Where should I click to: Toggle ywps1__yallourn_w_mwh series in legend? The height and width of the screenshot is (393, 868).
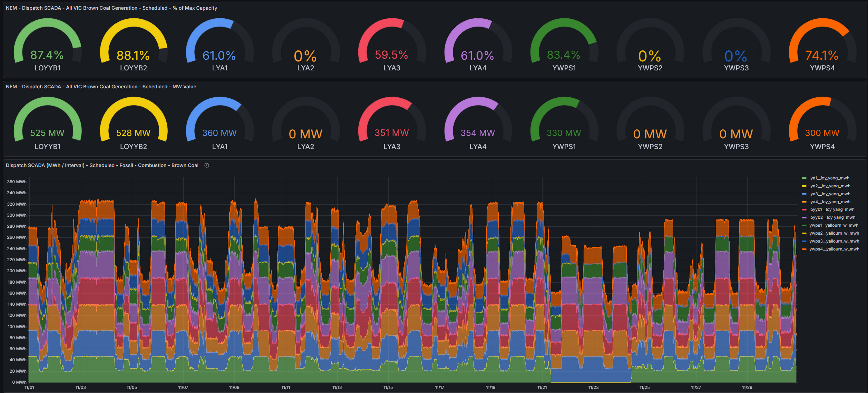833,225
